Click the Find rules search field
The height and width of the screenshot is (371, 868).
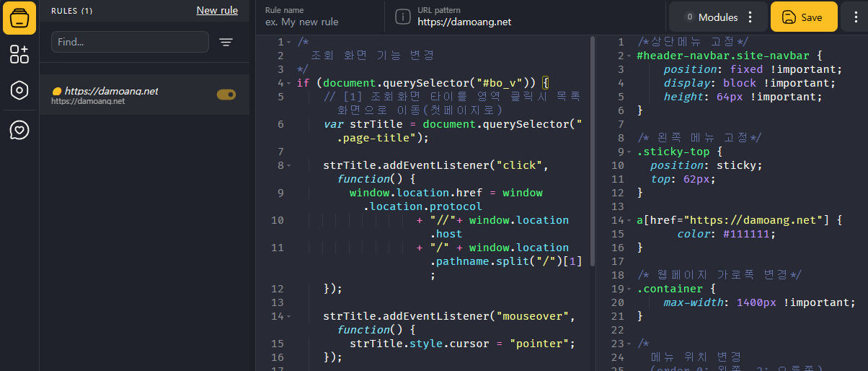tap(130, 42)
